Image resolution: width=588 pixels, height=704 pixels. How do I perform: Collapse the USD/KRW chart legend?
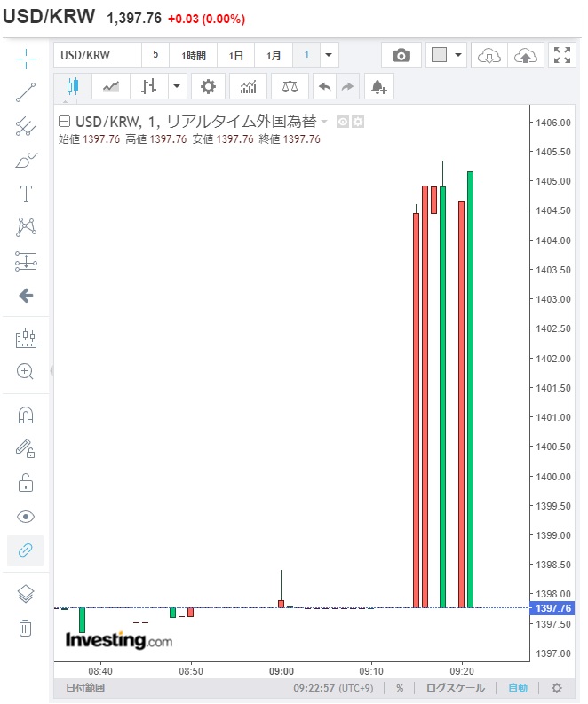64,122
